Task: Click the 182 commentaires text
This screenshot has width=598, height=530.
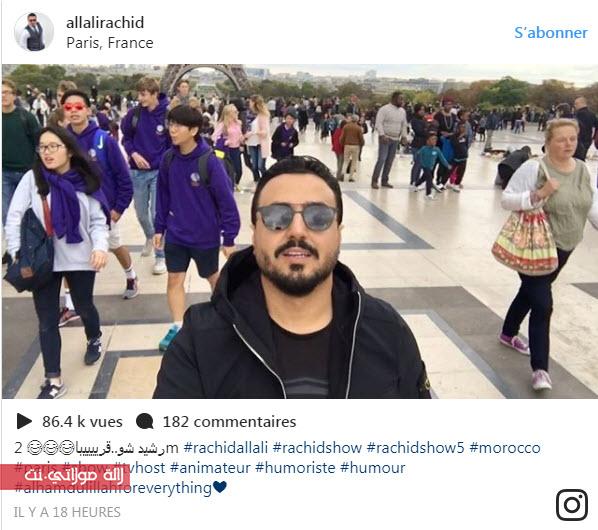Action: [229, 422]
